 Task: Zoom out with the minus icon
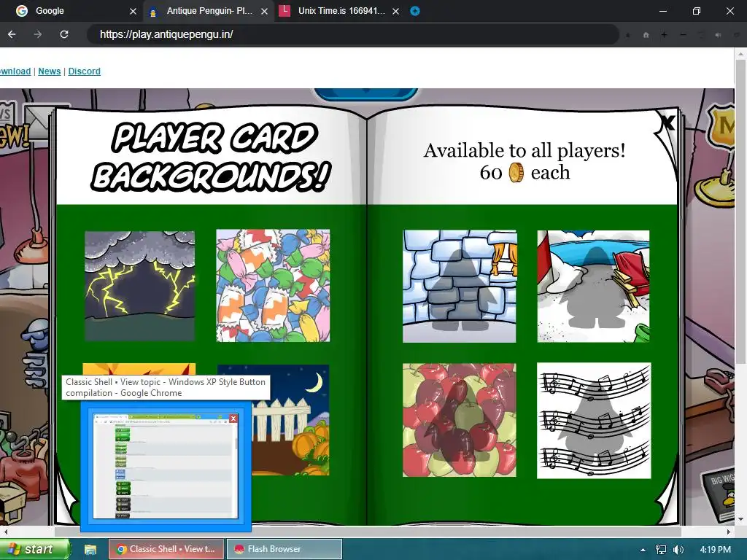tap(683, 35)
